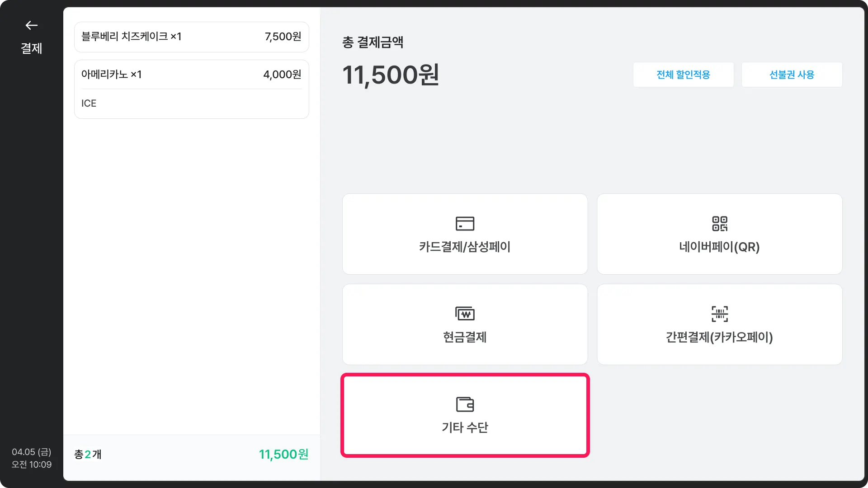The height and width of the screenshot is (488, 868).
Task: Click the barcode scan icon
Action: pyautogui.click(x=719, y=314)
